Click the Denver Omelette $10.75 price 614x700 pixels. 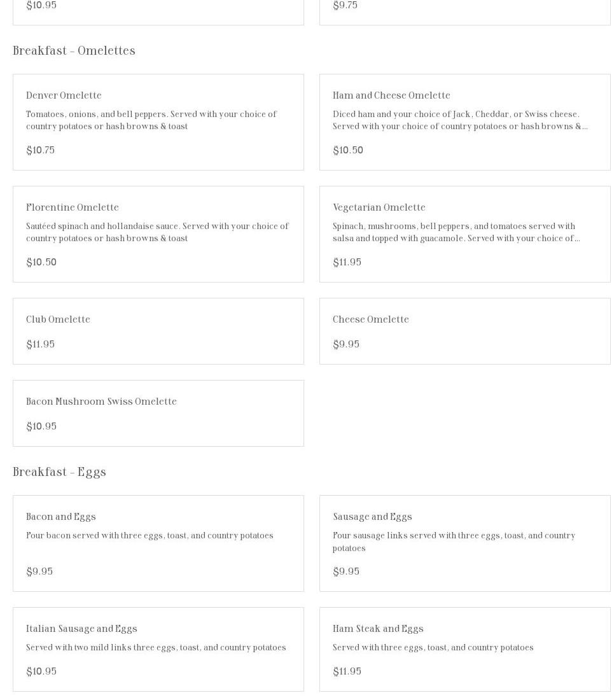40,150
